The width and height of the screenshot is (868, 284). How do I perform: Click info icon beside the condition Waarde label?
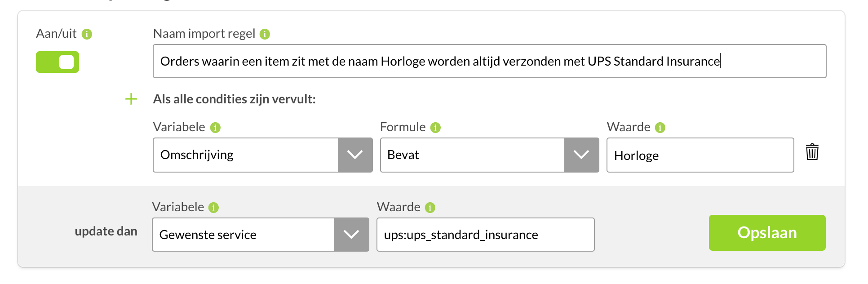(660, 128)
